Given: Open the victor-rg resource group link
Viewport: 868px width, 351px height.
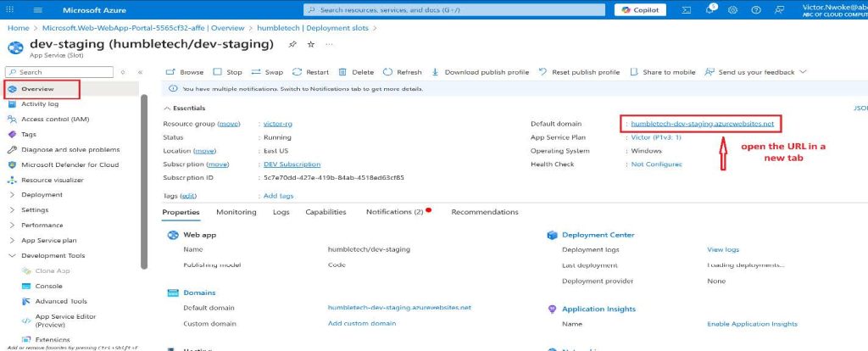Looking at the screenshot, I should 277,124.
